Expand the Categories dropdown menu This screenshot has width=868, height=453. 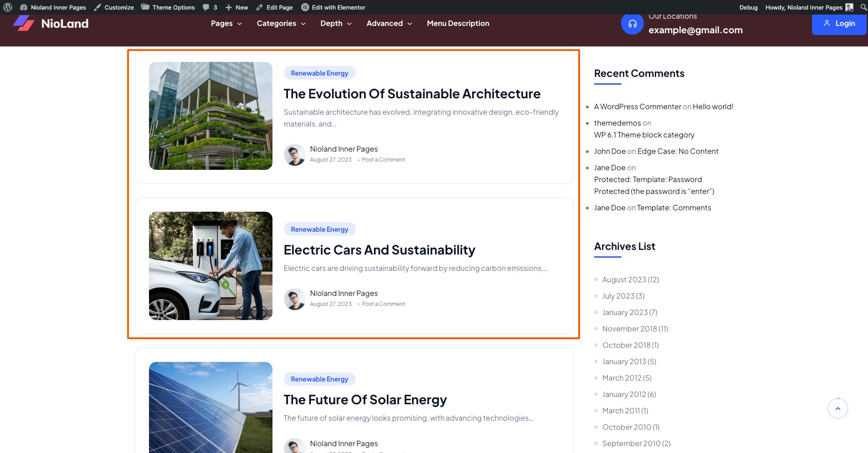281,24
